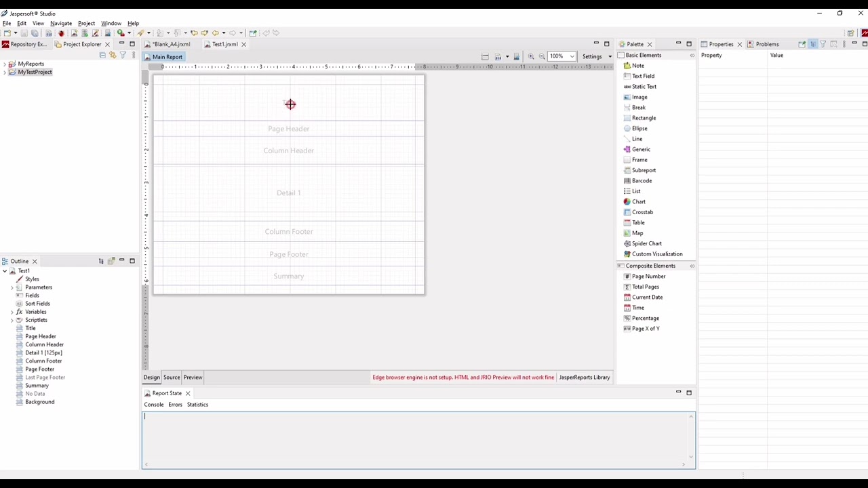
Task: Toggle link with editor in Project Explorer
Action: point(113,55)
